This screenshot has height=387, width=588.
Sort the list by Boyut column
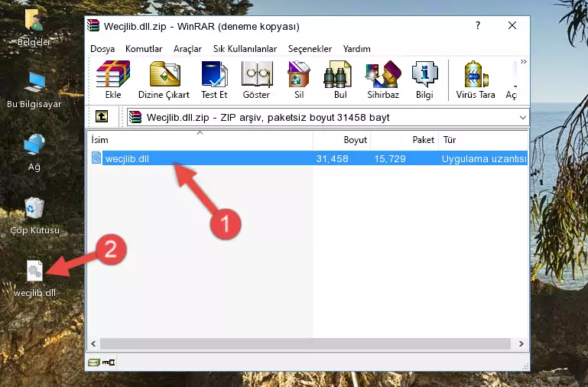pos(342,140)
